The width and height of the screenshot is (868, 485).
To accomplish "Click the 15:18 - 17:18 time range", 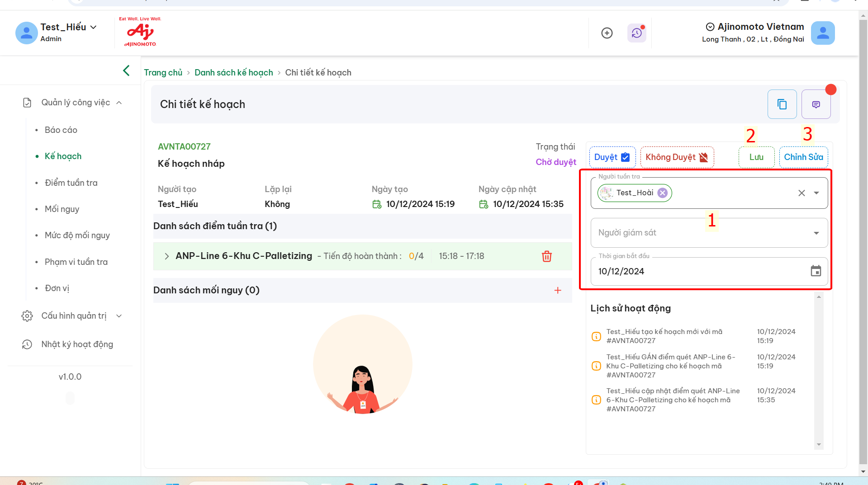I will point(461,256).
